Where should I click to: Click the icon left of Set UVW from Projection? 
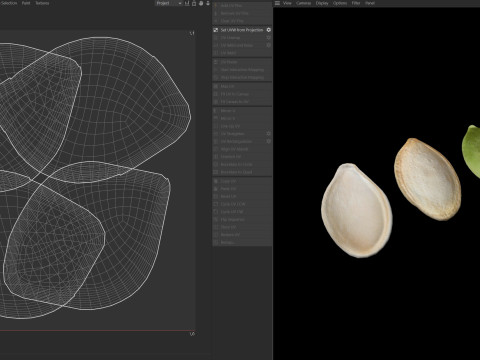(216, 30)
